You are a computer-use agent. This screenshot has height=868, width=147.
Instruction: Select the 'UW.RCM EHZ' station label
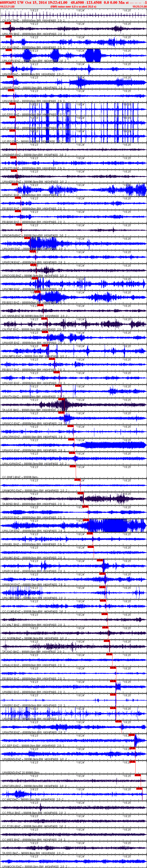click(x=11, y=263)
